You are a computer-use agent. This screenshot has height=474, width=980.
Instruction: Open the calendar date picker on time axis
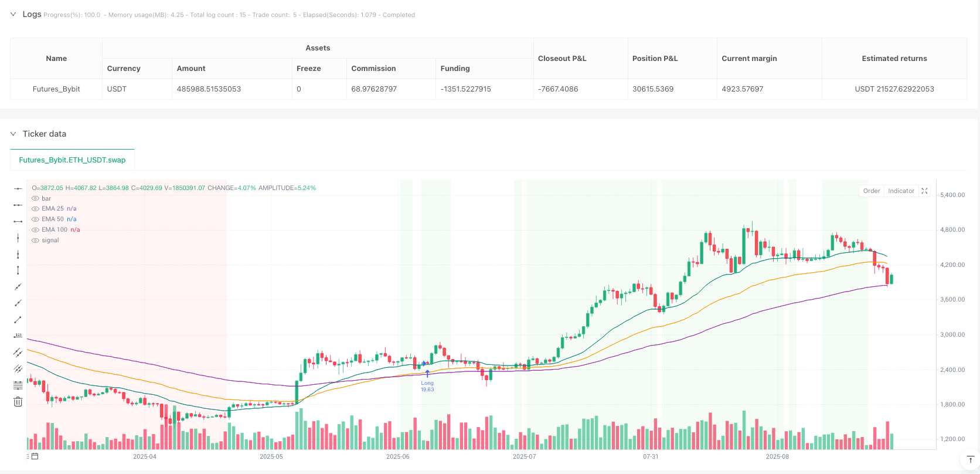[35, 456]
